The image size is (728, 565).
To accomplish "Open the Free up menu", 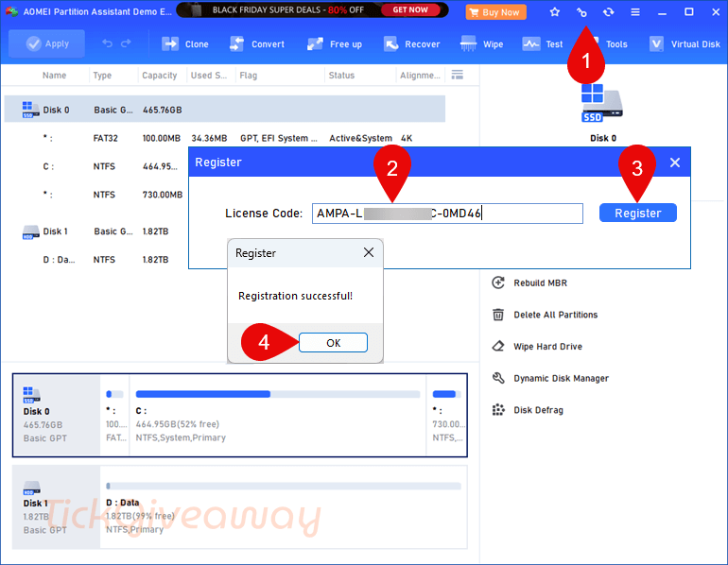I will click(x=335, y=44).
